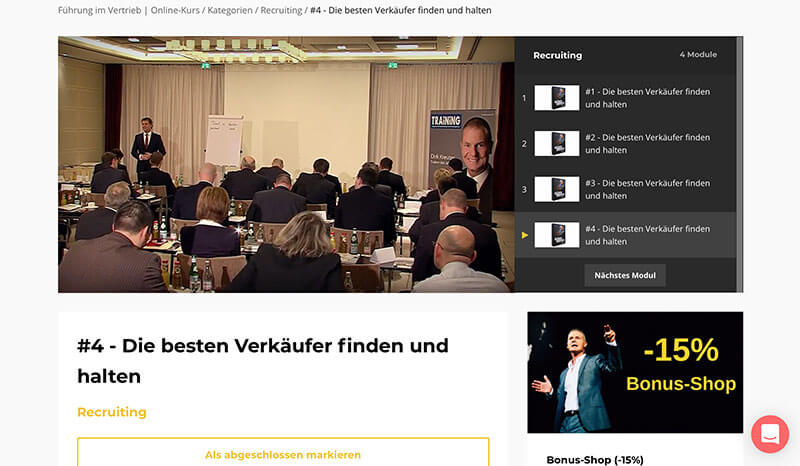
Task: Play the seminar room video
Action: tap(286, 164)
